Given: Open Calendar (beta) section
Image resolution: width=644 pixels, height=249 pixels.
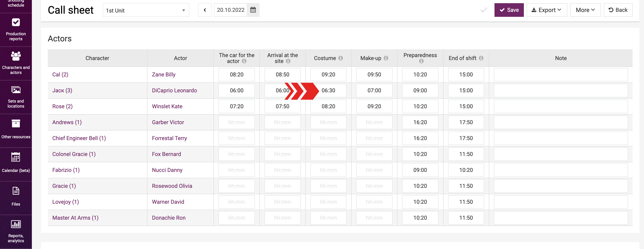Looking at the screenshot, I should 16,164.
